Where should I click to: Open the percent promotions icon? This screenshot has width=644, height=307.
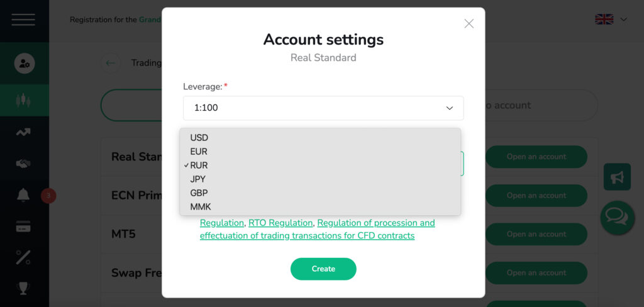click(x=24, y=257)
